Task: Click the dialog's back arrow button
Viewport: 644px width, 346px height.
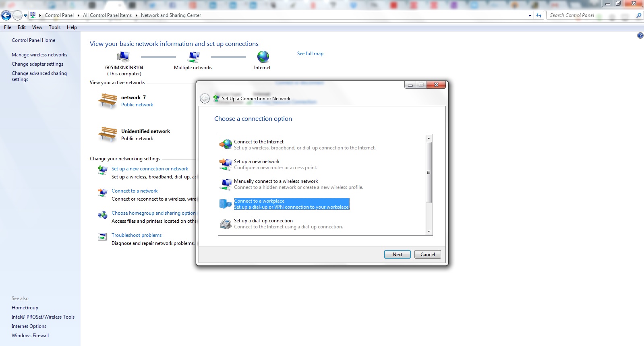Action: point(205,99)
